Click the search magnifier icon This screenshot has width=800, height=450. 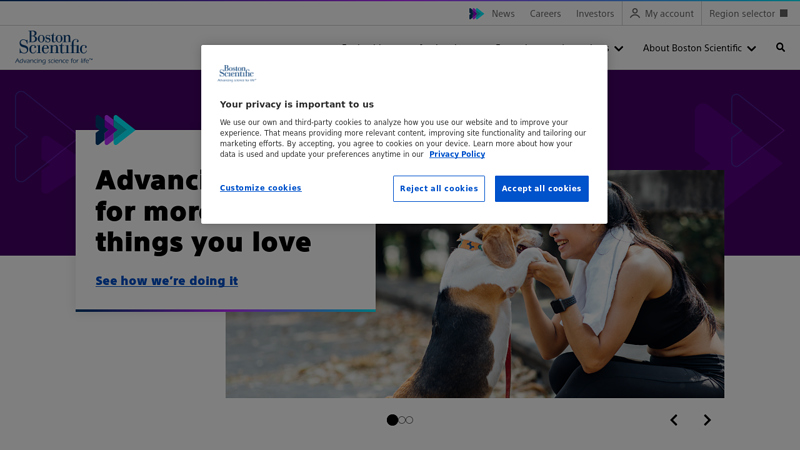[x=780, y=47]
